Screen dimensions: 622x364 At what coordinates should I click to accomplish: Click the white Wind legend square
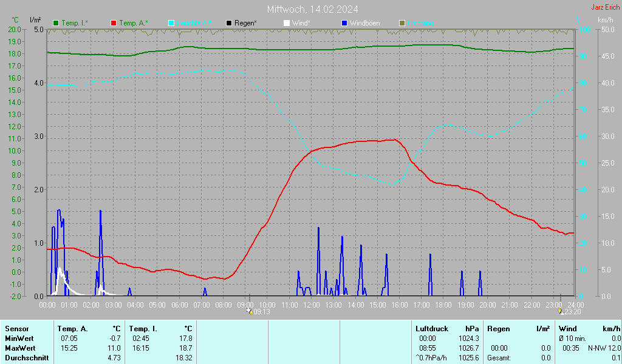(x=287, y=23)
